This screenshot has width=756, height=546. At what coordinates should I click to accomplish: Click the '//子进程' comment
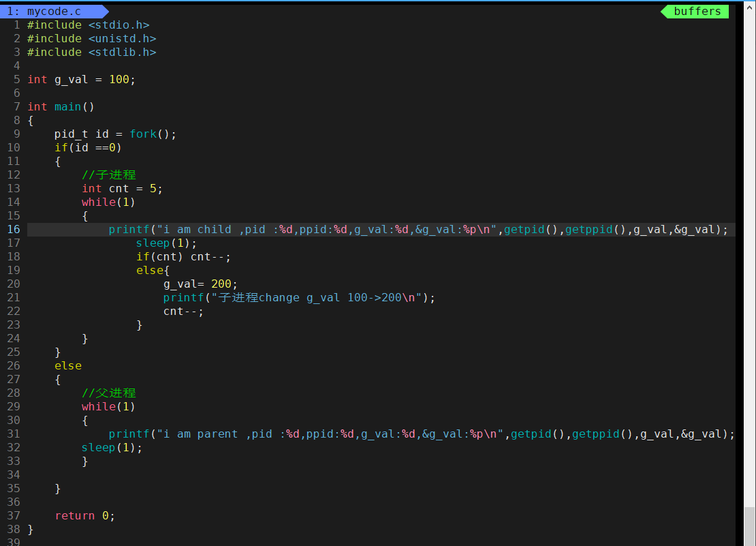109,175
